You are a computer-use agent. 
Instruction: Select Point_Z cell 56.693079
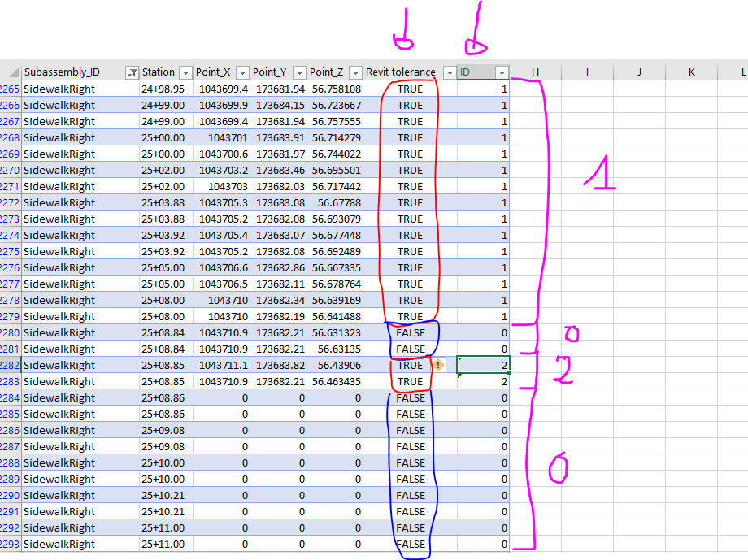334,219
